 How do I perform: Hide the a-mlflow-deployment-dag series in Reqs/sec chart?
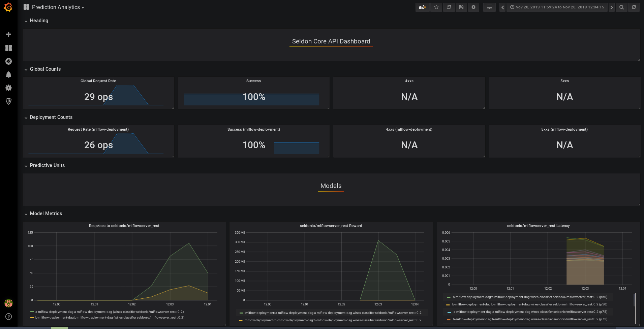(108, 311)
